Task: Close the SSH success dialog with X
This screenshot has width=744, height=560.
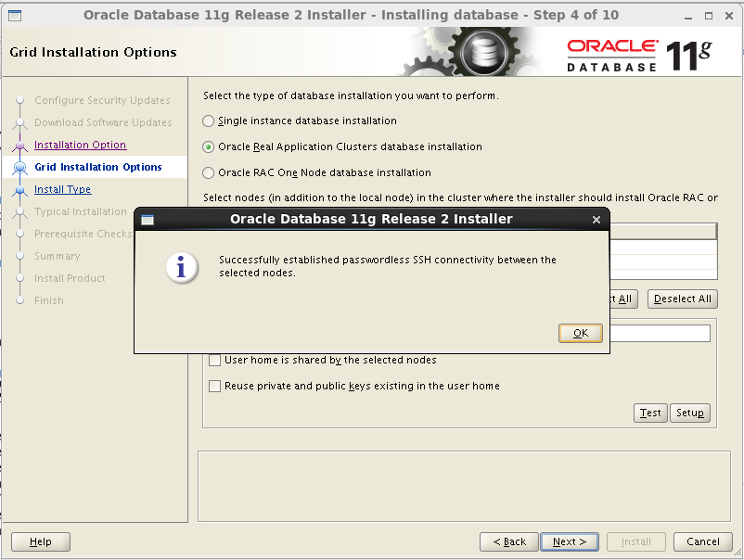Action: [x=596, y=220]
